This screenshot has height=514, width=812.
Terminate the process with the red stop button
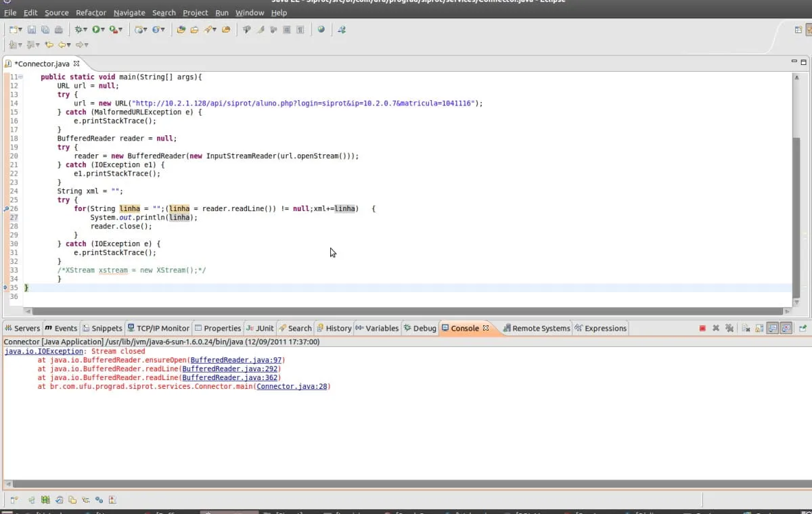coord(702,329)
